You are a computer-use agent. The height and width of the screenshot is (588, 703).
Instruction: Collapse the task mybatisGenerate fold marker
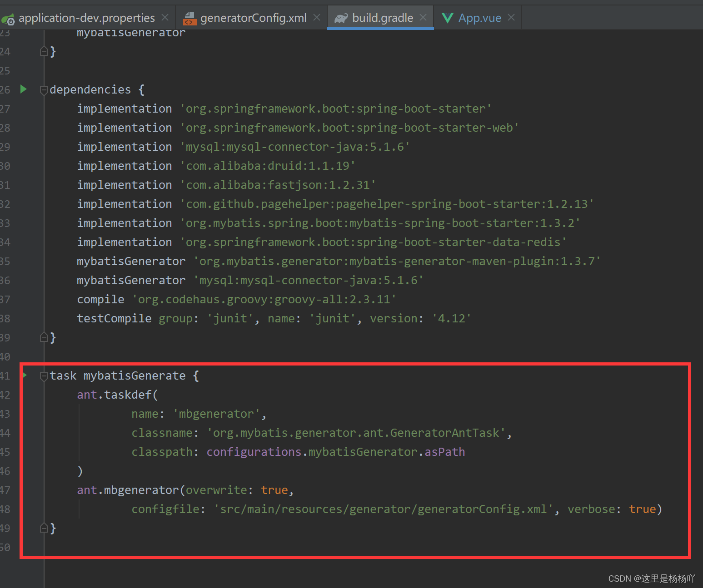[x=44, y=376]
